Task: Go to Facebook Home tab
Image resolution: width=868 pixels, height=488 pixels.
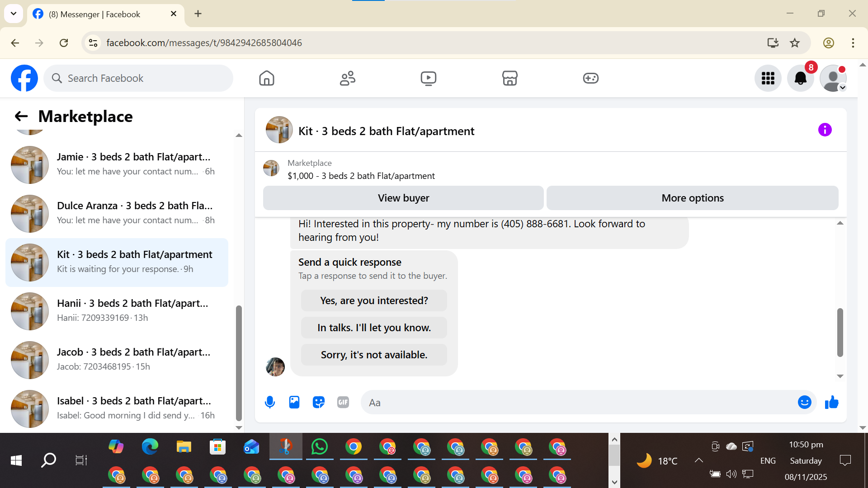Action: click(267, 79)
